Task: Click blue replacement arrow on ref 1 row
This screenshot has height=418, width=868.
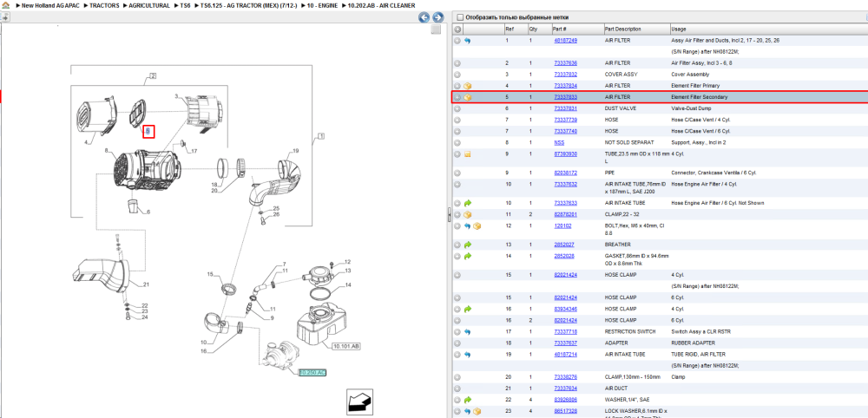Action: point(468,41)
